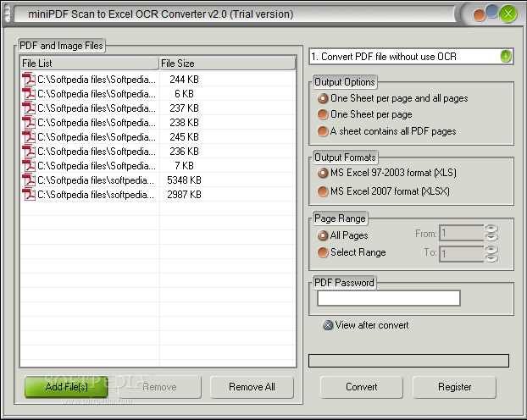Click PDF icon of the 245 KB file
527x420 pixels.
coord(29,137)
